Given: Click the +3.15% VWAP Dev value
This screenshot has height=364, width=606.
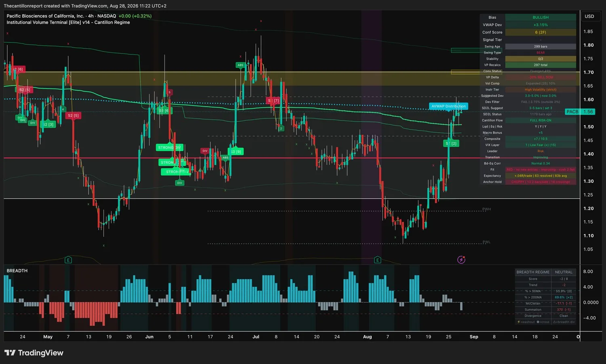Looking at the screenshot, I should pos(541,25).
